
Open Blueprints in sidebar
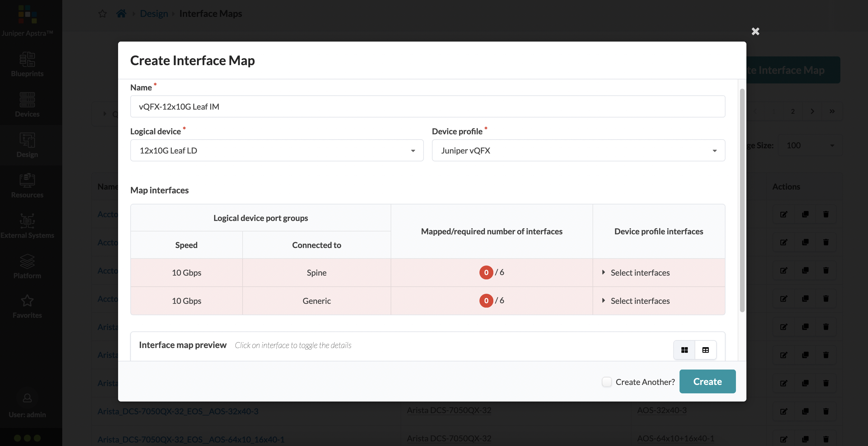(27, 64)
